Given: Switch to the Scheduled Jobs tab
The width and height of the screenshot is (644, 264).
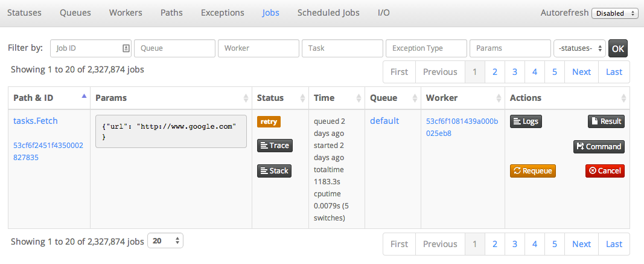Looking at the screenshot, I should (x=328, y=13).
